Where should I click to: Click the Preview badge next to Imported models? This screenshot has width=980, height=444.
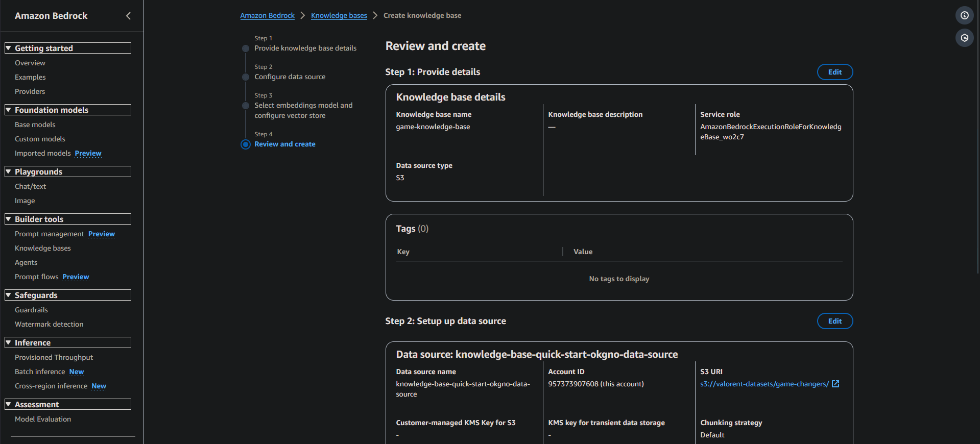pos(88,153)
